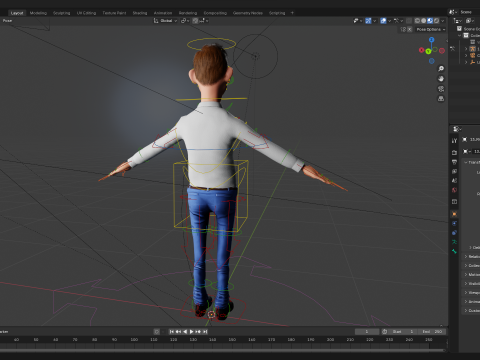Click the End frame field

point(432,331)
